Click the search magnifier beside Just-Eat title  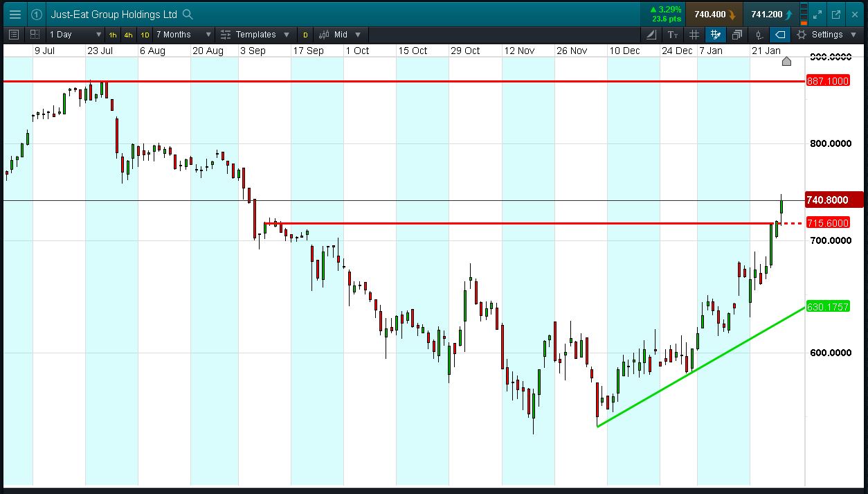(188, 15)
